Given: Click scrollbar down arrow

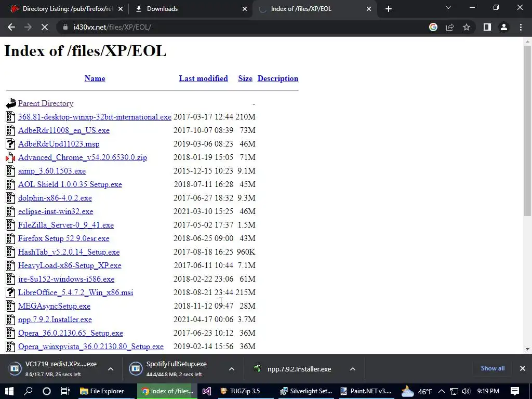Looking at the screenshot, I should (527, 349).
